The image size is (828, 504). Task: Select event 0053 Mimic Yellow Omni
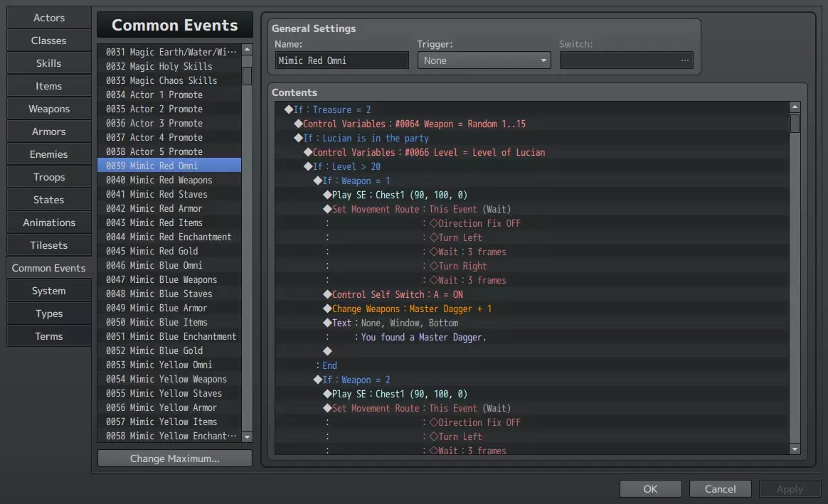pos(169,365)
